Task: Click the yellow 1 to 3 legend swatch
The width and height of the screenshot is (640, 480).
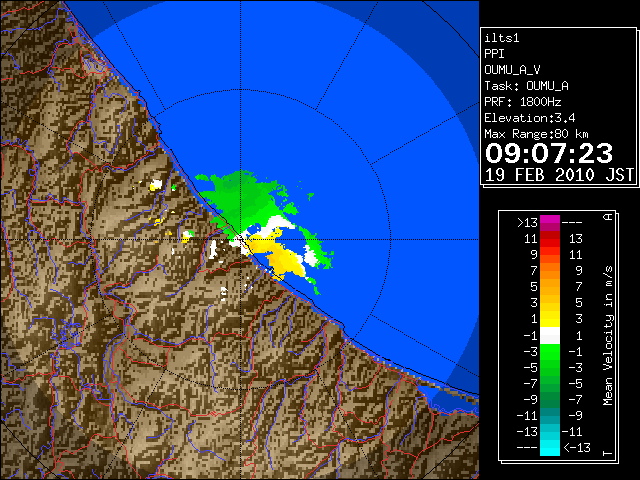Action: (550, 319)
